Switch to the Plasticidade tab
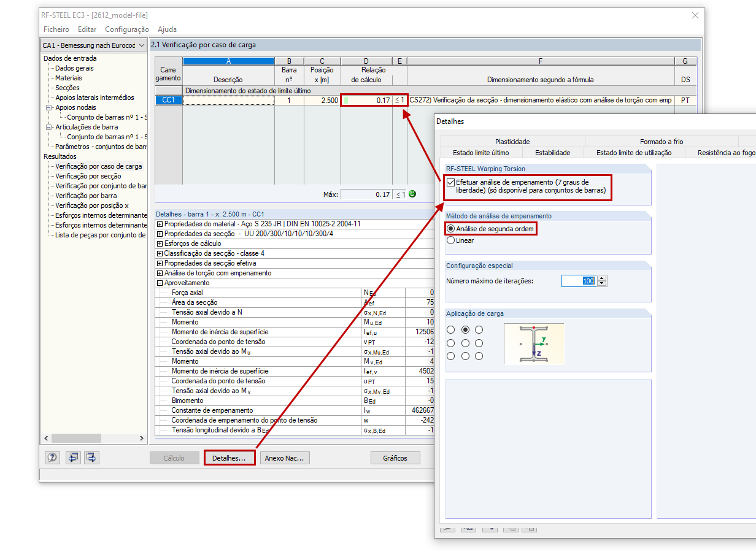This screenshot has height=552, width=756. click(512, 142)
